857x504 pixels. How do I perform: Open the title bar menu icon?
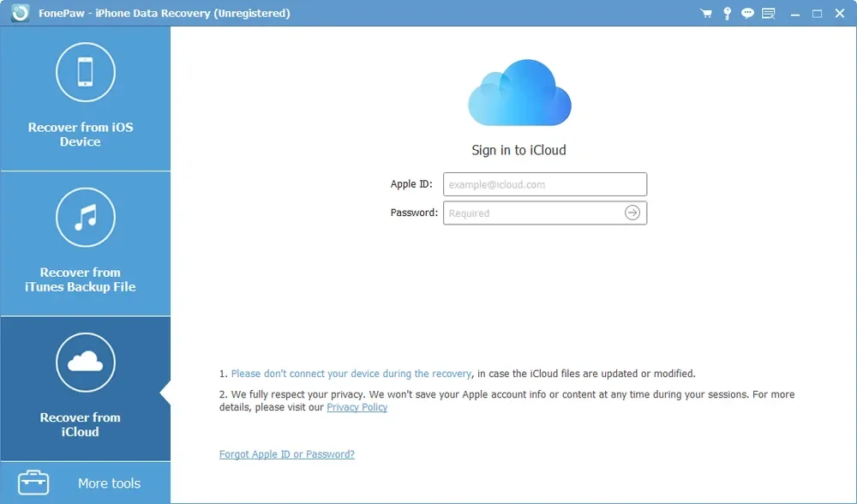768,13
